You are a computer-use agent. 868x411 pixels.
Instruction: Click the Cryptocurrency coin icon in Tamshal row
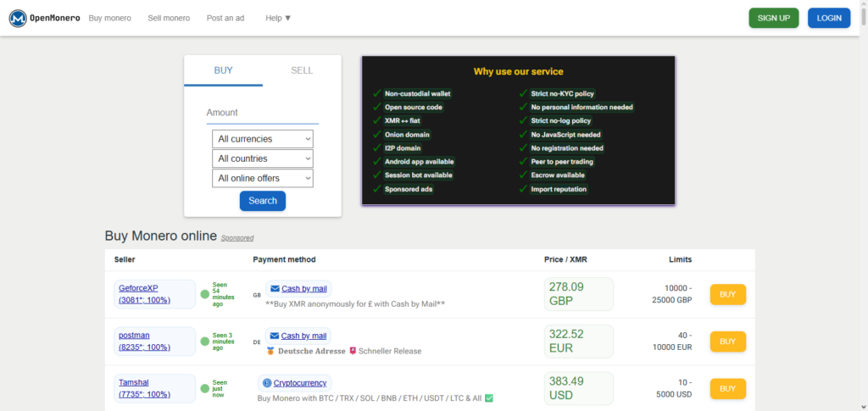(267, 383)
